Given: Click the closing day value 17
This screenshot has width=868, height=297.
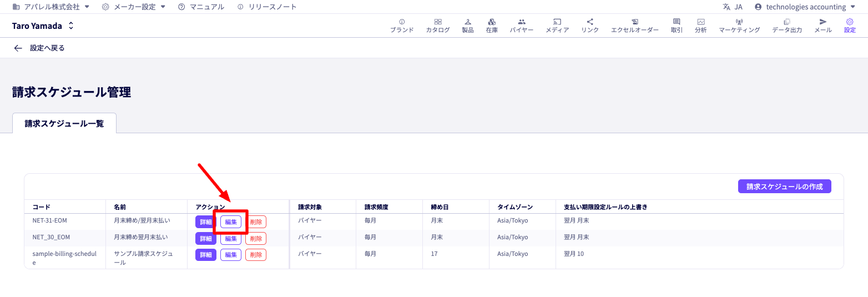Looking at the screenshot, I should coord(435,254).
